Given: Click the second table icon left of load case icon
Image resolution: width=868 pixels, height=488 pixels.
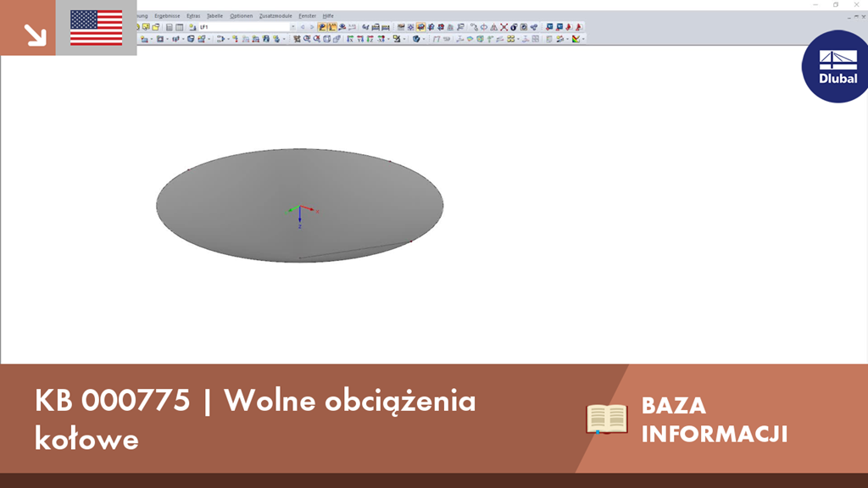Looking at the screenshot, I should pyautogui.click(x=180, y=27).
